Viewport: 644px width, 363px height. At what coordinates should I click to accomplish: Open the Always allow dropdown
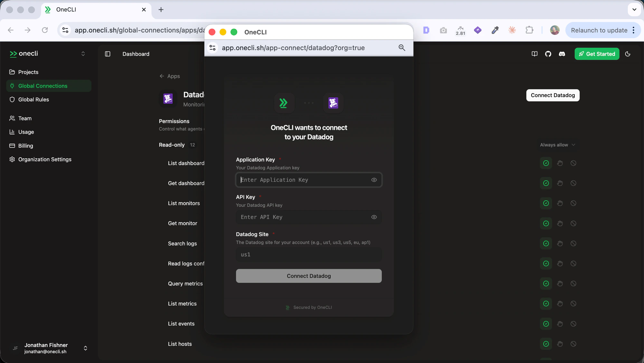pyautogui.click(x=557, y=145)
